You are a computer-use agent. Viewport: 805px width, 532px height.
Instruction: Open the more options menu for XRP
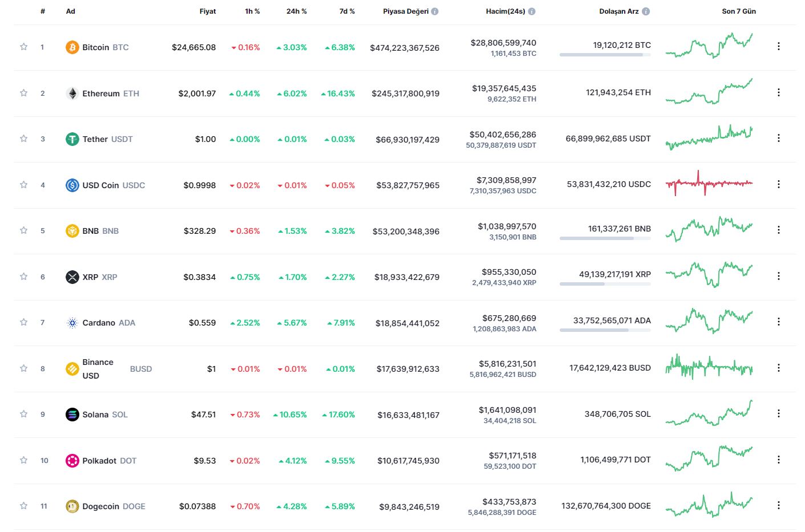pyautogui.click(x=778, y=276)
